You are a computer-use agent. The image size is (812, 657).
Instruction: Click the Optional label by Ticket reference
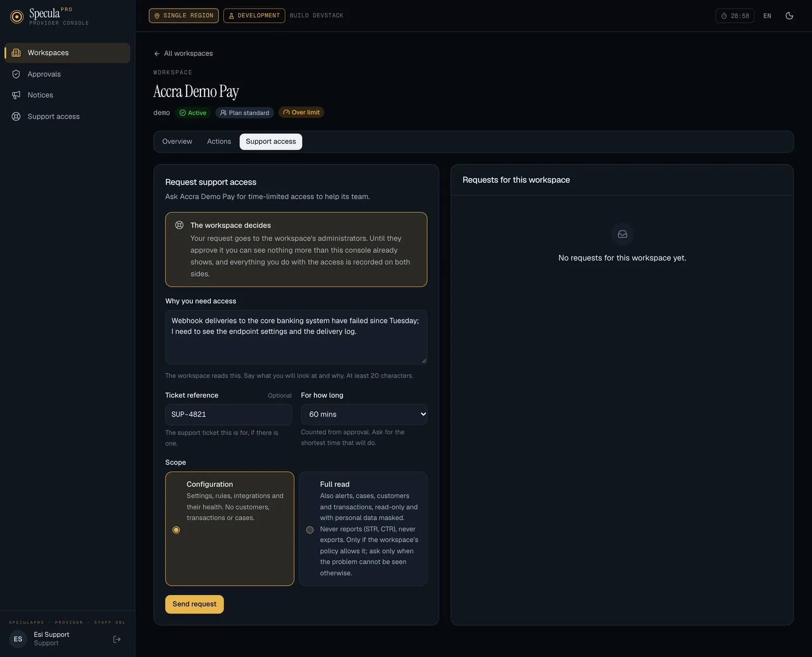point(280,396)
